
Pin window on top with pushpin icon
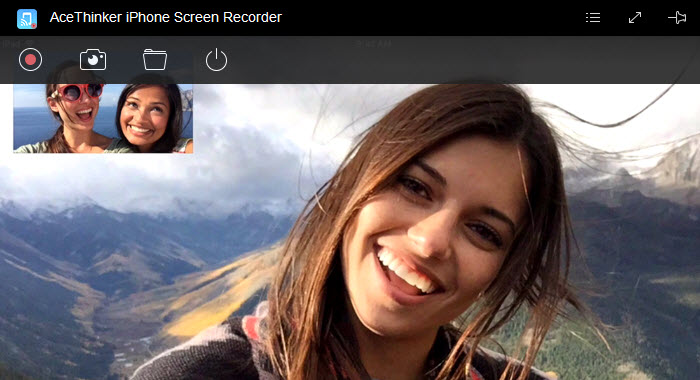click(x=677, y=17)
